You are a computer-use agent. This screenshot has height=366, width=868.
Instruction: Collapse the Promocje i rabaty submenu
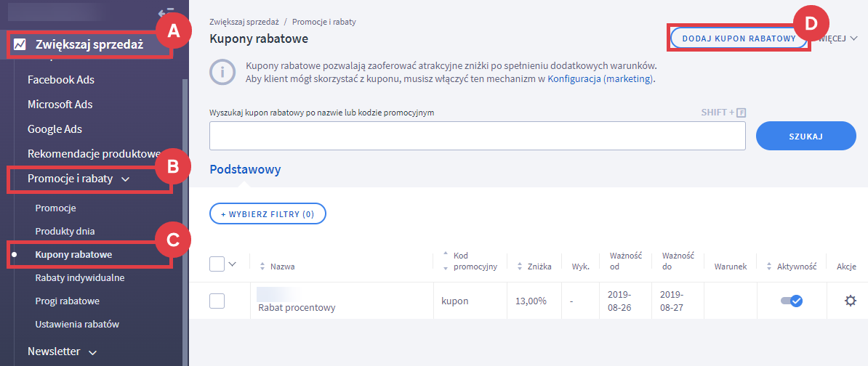pyautogui.click(x=126, y=179)
